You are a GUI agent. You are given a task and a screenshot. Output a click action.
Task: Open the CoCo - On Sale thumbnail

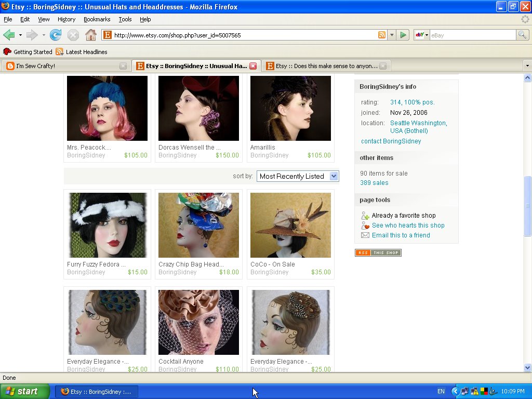[290, 225]
